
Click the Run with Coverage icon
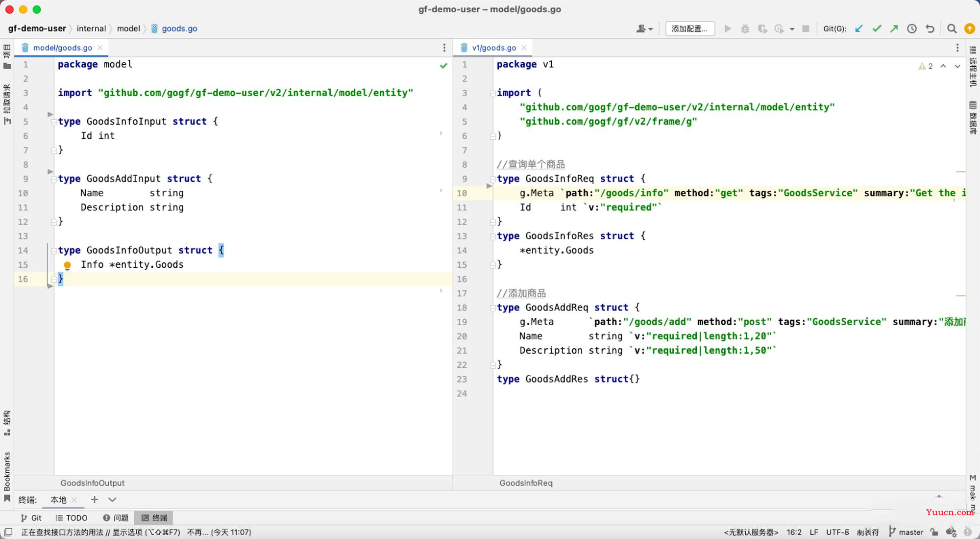point(762,29)
